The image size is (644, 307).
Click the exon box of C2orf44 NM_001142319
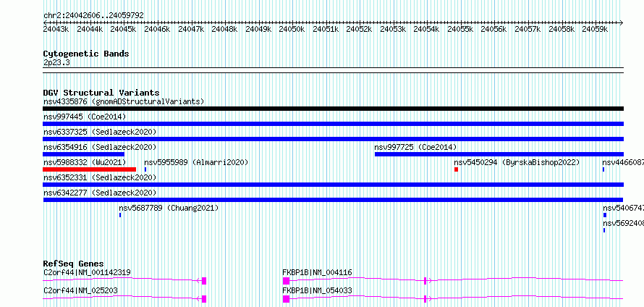click(x=204, y=281)
